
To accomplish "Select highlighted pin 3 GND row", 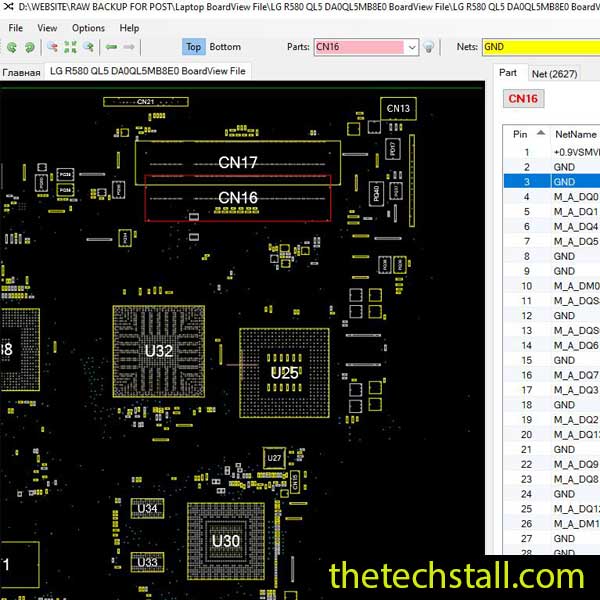I will tap(551, 182).
